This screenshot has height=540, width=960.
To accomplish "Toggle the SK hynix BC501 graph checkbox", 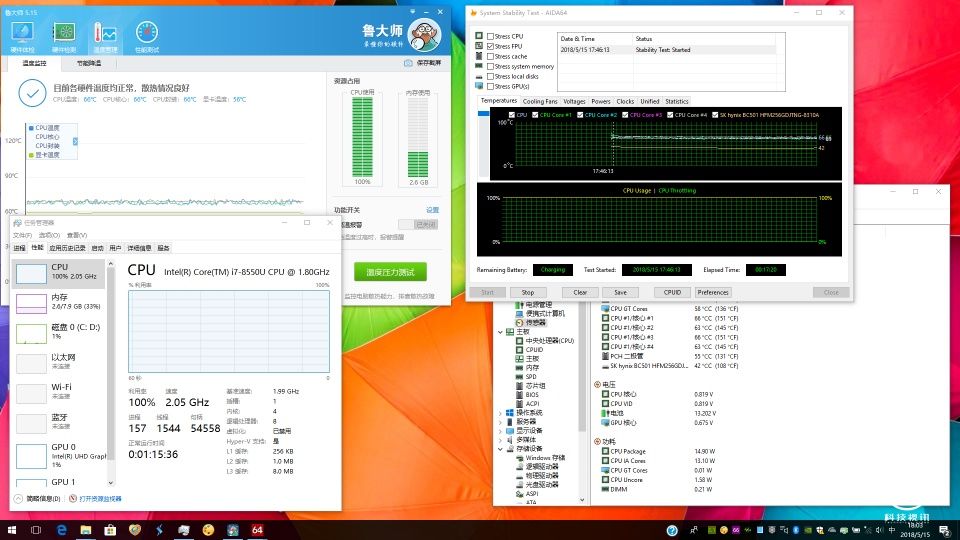I will tap(715, 114).
